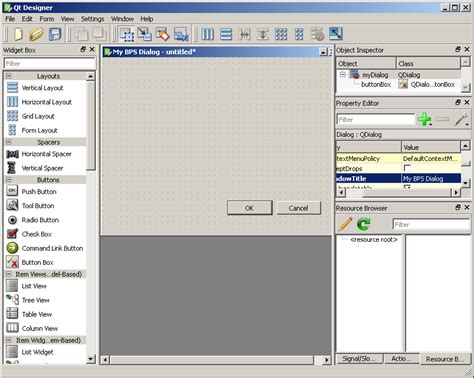Click green plus add property icon
Image resolution: width=474 pixels, height=378 pixels.
(425, 119)
